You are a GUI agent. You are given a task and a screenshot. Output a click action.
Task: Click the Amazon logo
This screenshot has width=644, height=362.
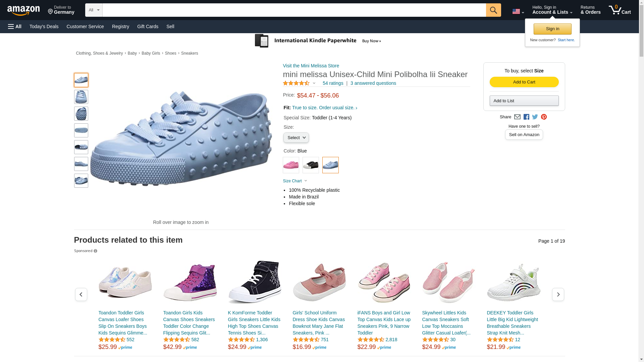click(23, 11)
